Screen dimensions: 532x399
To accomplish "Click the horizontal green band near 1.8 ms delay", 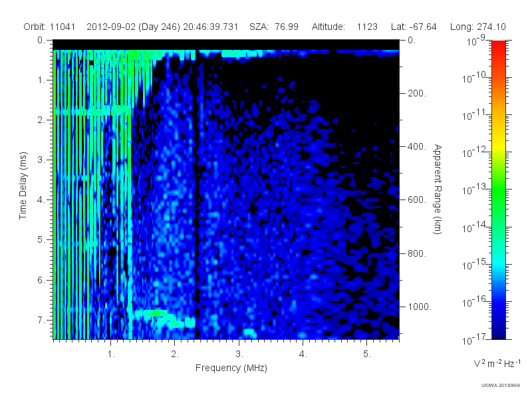I will pyautogui.click(x=92, y=112).
